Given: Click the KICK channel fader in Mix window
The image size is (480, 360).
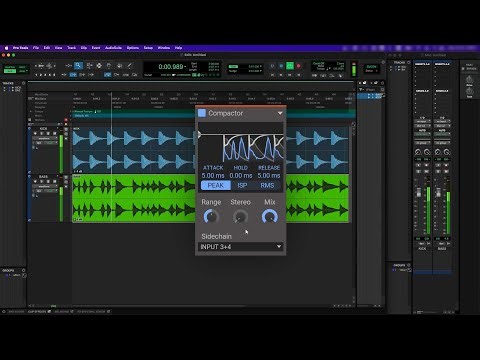Looking at the screenshot, I should (x=419, y=193).
